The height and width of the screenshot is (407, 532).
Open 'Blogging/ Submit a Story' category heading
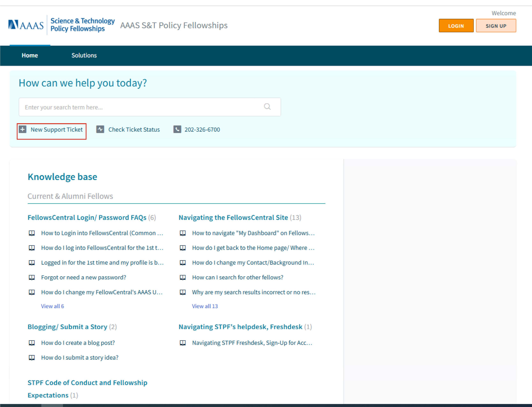pos(67,327)
